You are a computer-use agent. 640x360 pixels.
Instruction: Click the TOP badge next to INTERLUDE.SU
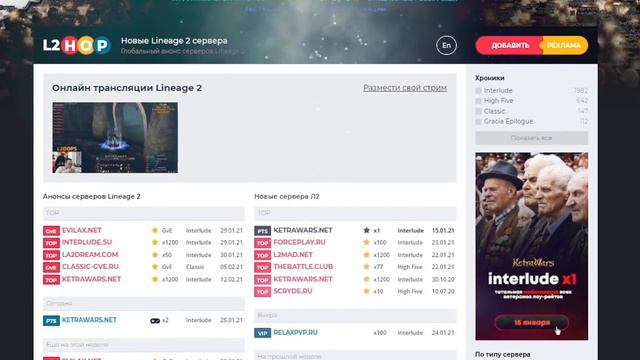tap(51, 243)
